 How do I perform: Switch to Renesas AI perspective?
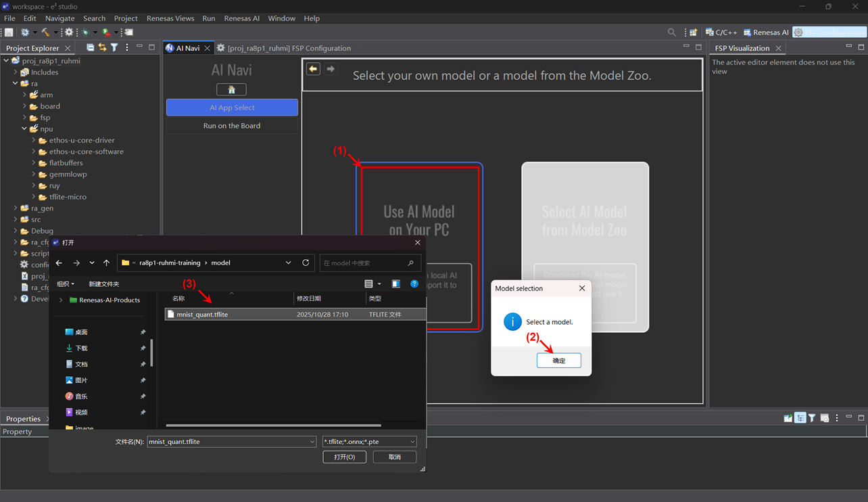coord(766,32)
